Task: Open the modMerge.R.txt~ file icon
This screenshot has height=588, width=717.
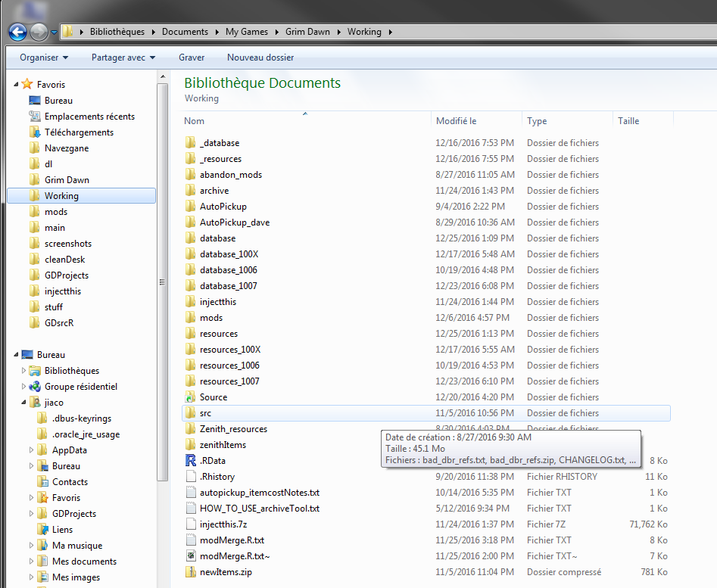Action: [x=191, y=556]
